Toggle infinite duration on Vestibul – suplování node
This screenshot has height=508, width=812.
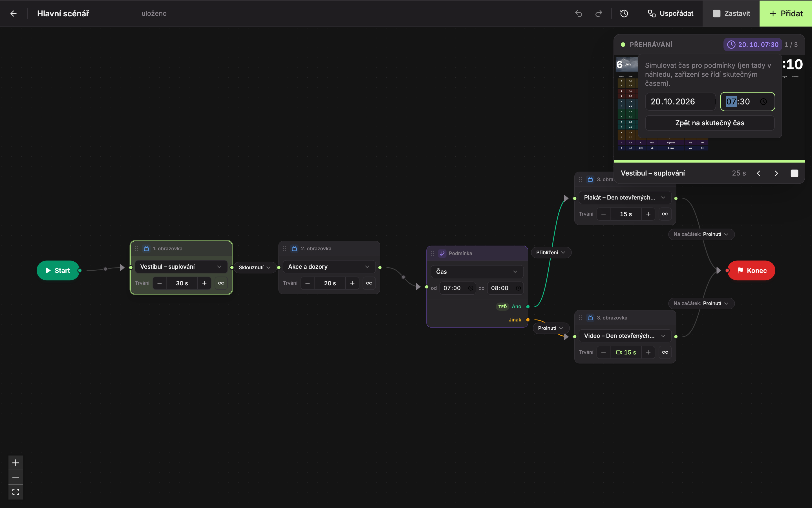coord(221,283)
